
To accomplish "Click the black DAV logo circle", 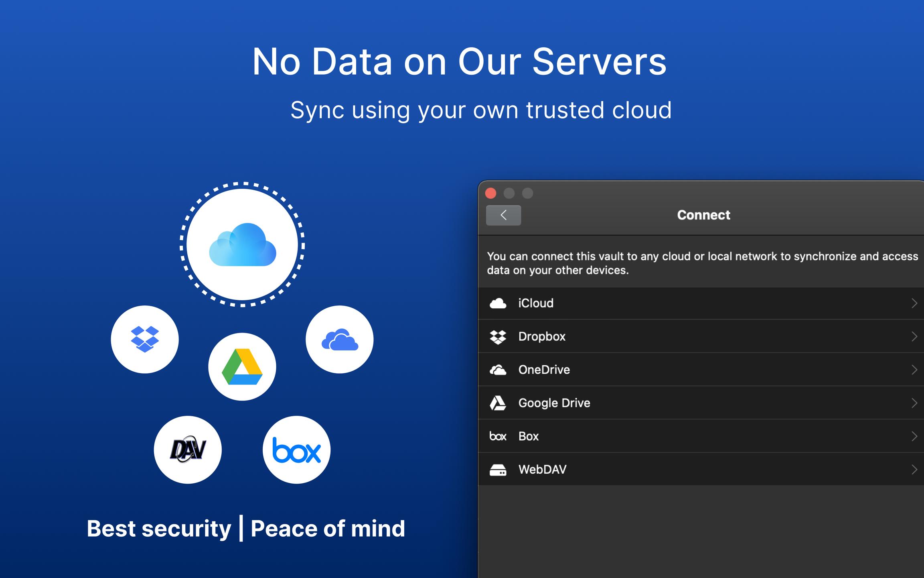I will click(x=188, y=450).
